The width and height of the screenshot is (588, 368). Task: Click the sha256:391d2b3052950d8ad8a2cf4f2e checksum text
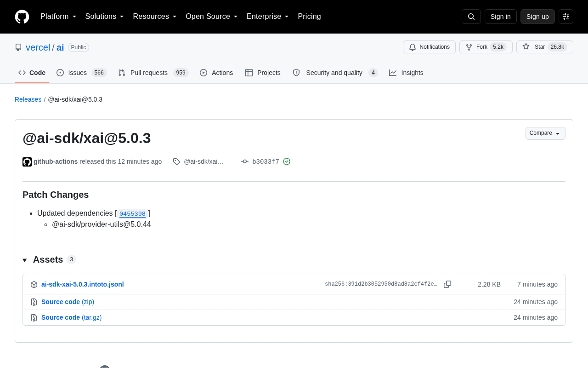[381, 284]
